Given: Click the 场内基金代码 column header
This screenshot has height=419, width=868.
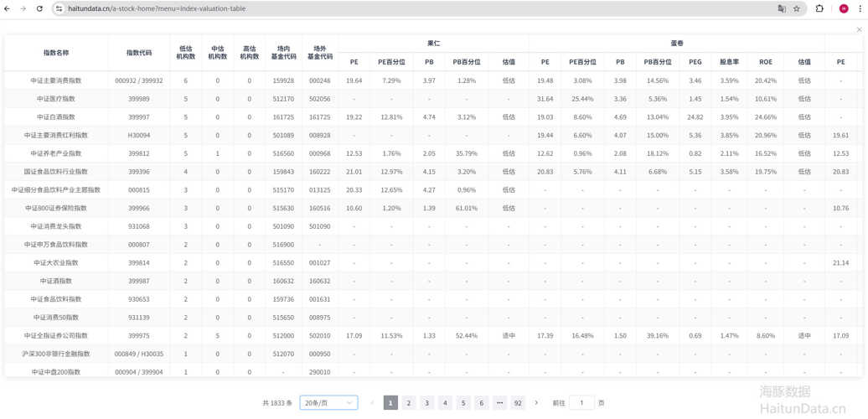Looking at the screenshot, I should coord(283,53).
